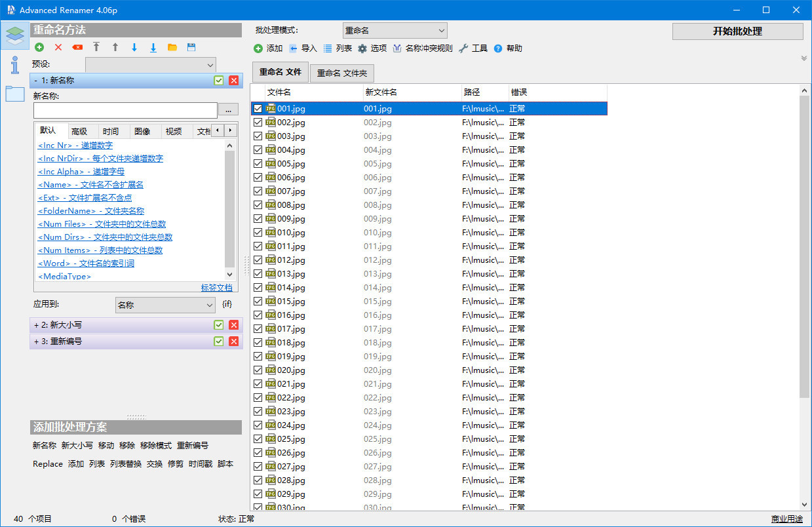
Task: Click the 开始批处理 button
Action: [737, 31]
